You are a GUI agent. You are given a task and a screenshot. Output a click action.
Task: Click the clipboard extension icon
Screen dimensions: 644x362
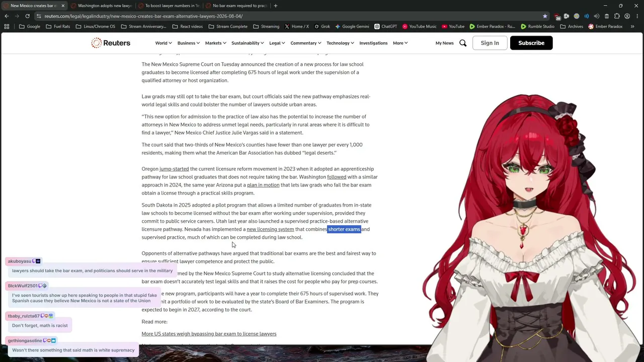pos(607,16)
